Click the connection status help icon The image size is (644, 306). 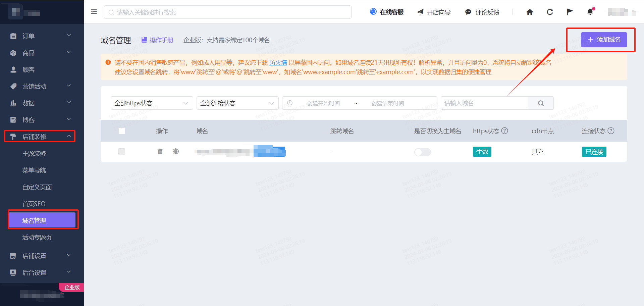pyautogui.click(x=611, y=131)
